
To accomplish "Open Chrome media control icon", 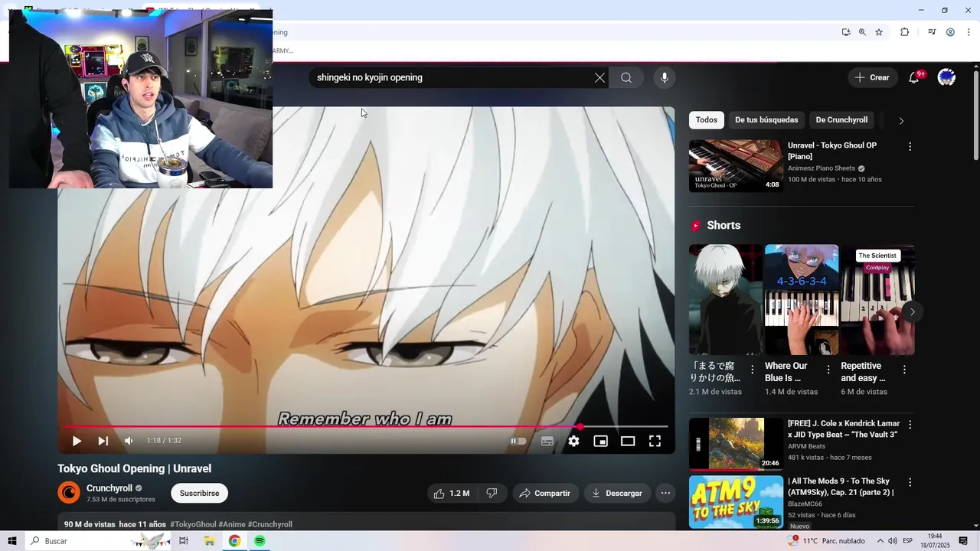I will point(932,32).
